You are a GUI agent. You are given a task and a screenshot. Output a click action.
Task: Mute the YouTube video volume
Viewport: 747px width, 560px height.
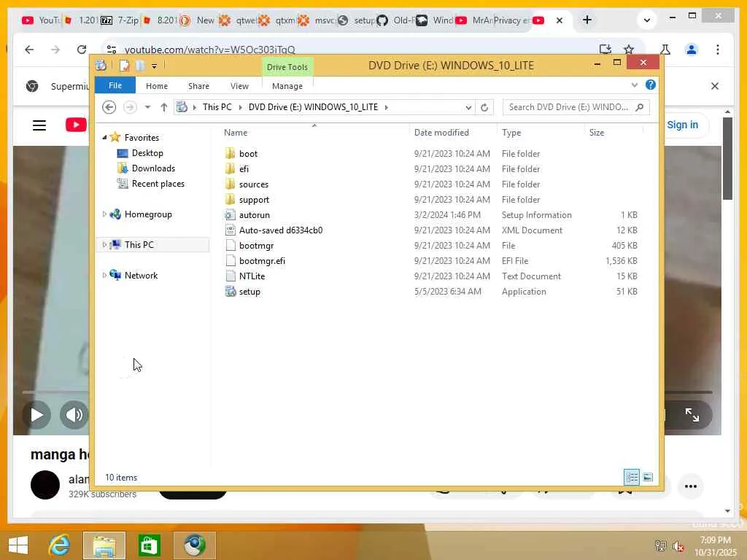(x=74, y=415)
